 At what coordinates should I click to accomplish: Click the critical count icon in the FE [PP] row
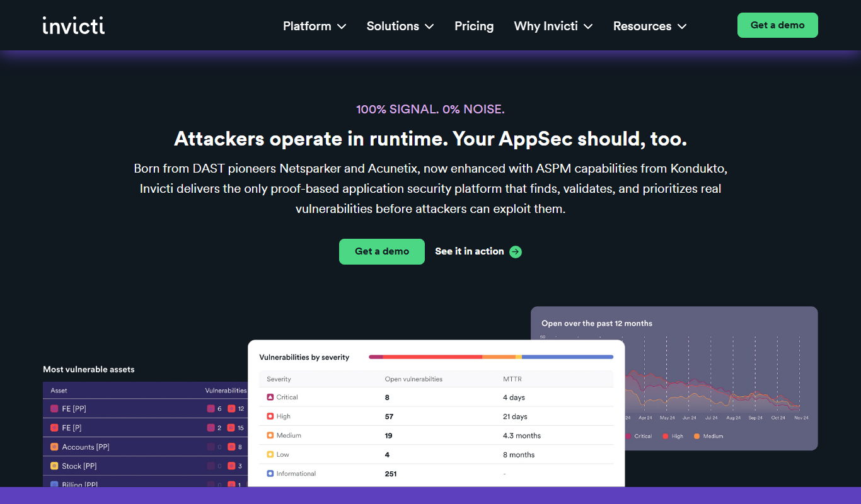tap(211, 409)
